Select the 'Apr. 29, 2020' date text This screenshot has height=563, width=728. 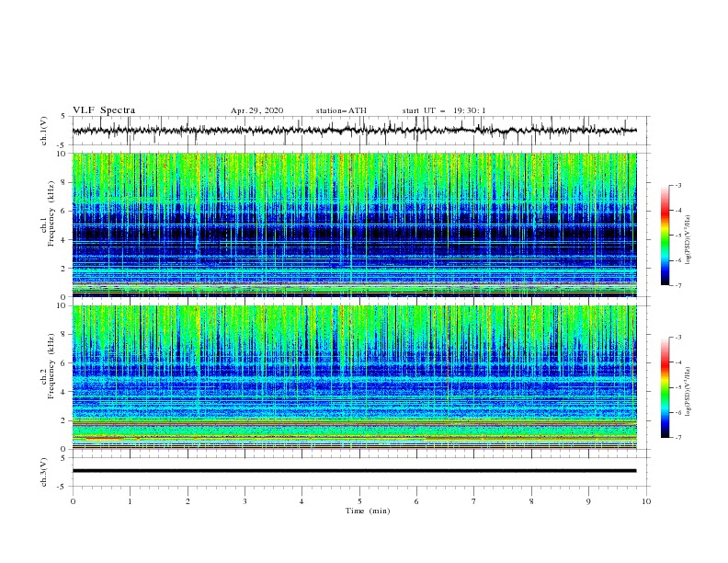pyautogui.click(x=256, y=110)
